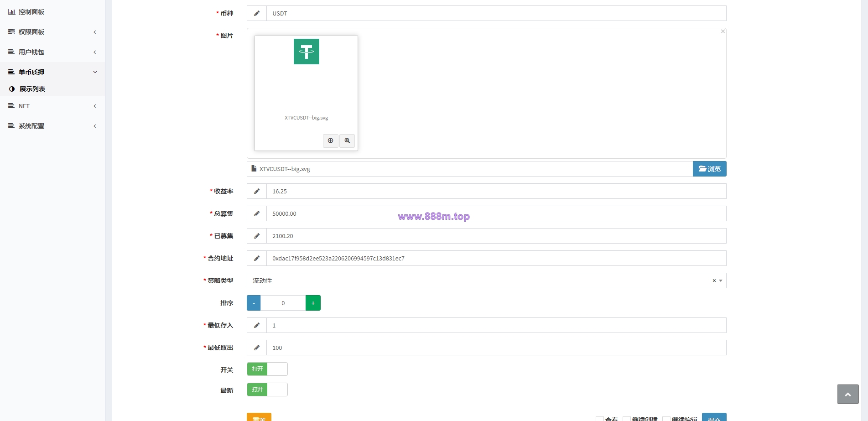868x421 pixels.
Task: Open the 策略类型 dropdown showing 流动性
Action: coord(487,281)
